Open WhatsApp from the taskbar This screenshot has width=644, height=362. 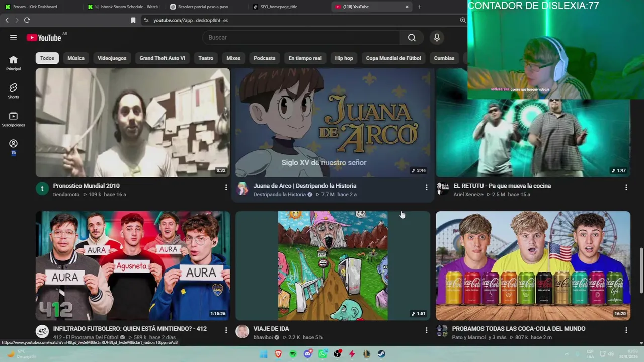pos(323,354)
